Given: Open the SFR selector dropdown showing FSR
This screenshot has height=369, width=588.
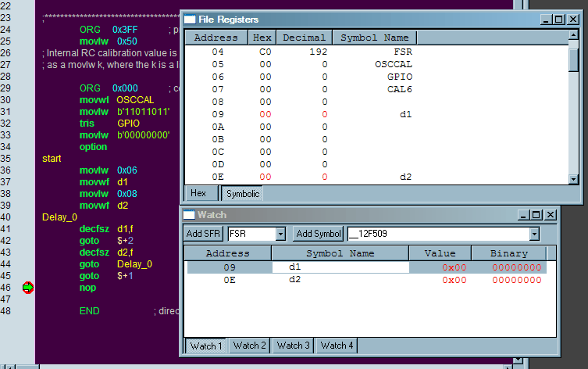Looking at the screenshot, I should tap(280, 234).
